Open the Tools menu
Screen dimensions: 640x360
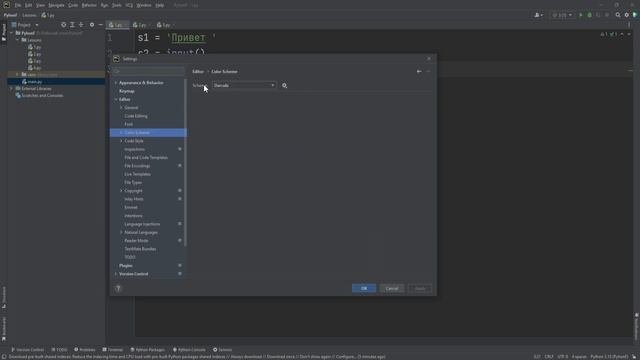[x=117, y=5]
